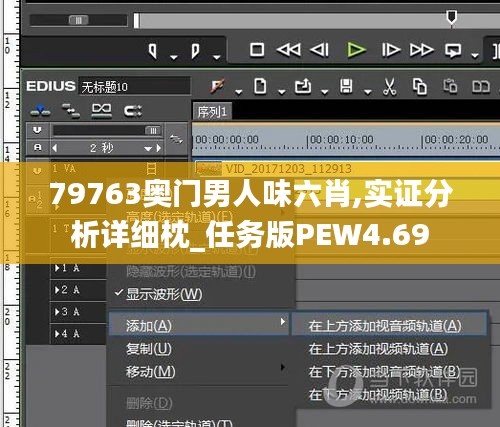Screen dimensions: 500x427
Task: Toggle 显示波形(W) checked menu item
Action: point(201,294)
